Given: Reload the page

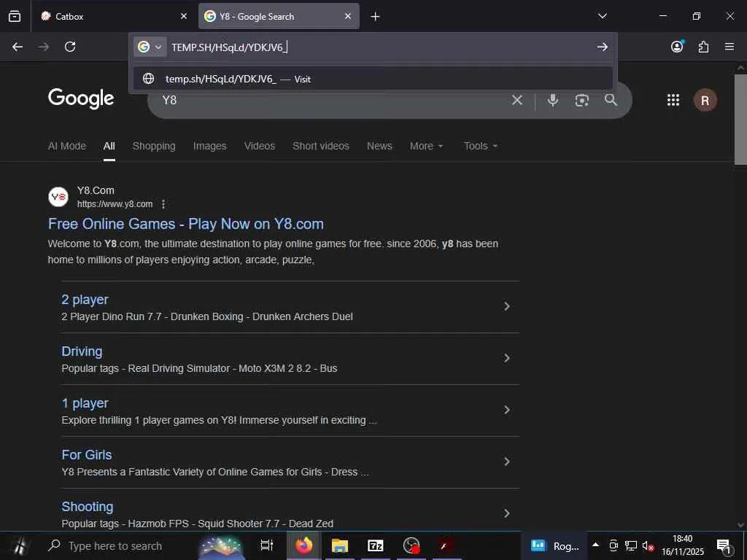Looking at the screenshot, I should (70, 47).
